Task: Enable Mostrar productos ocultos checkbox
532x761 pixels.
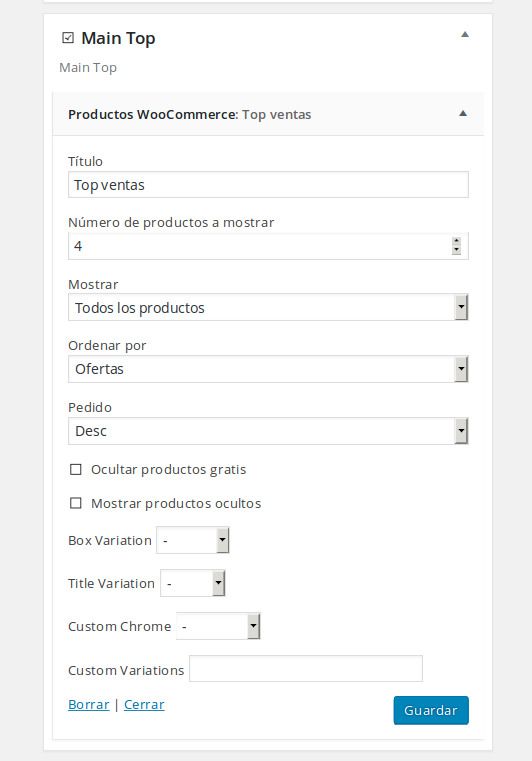Action: [x=76, y=503]
